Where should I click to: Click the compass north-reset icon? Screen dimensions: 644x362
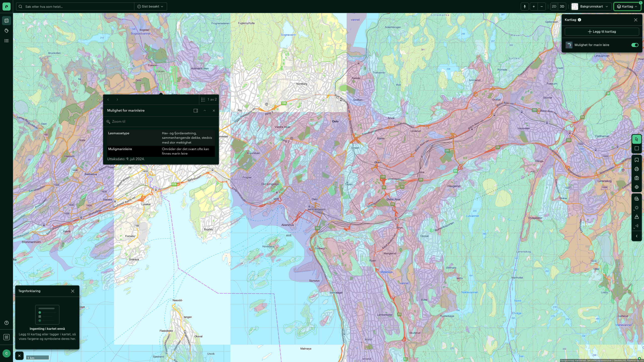tap(525, 7)
